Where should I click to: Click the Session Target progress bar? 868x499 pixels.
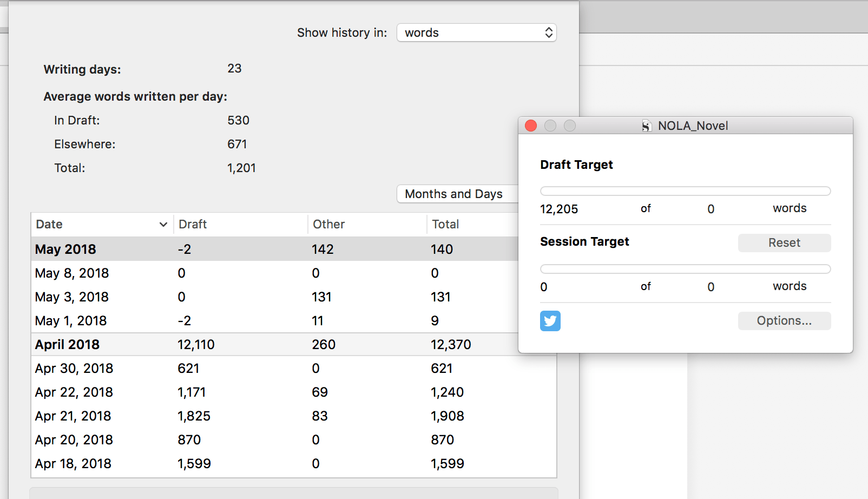685,269
